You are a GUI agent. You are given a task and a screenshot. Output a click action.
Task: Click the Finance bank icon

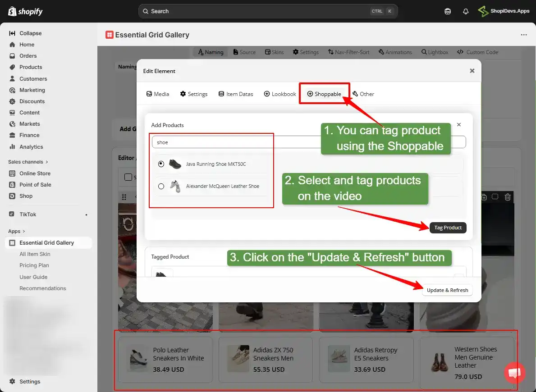[x=12, y=135]
